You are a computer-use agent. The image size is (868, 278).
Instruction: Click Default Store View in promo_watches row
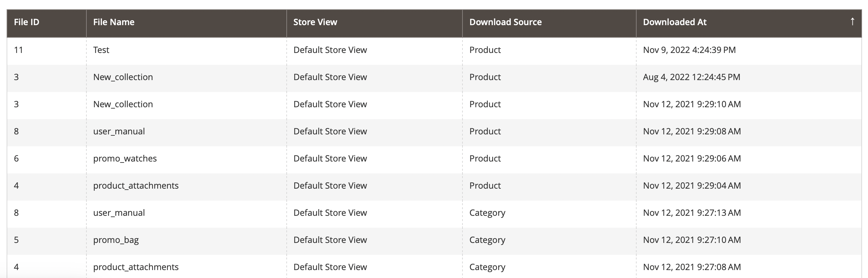[330, 159]
